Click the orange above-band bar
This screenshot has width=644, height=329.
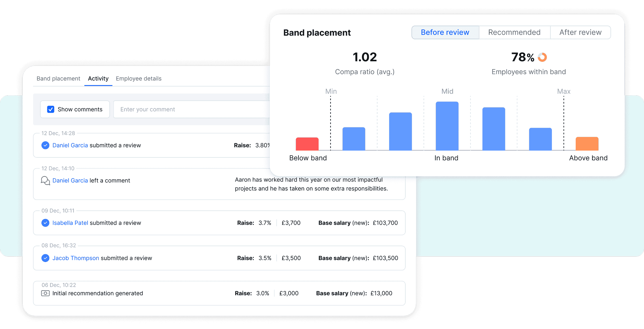coord(587,144)
